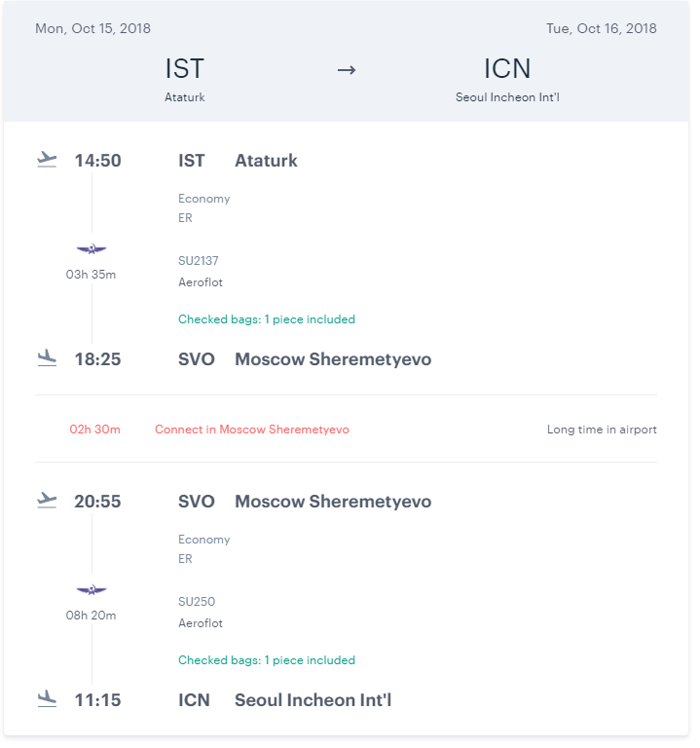Viewport: 700px width, 748px height.
Task: Click checked bags info for first flight
Action: click(267, 319)
